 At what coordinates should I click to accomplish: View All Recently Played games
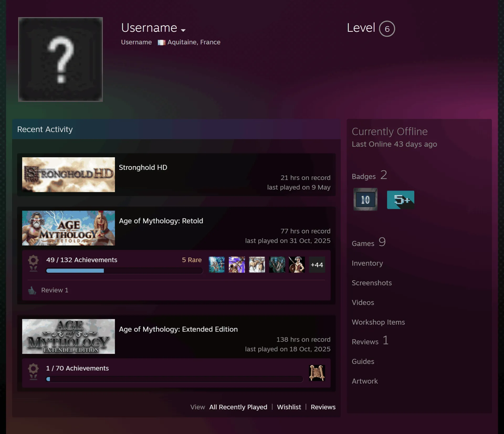tap(238, 407)
